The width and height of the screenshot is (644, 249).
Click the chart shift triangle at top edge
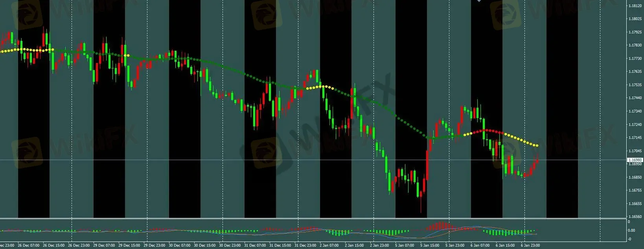point(478,1)
